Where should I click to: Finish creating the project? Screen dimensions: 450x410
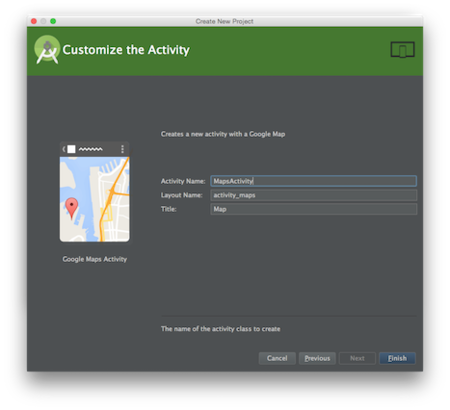pos(397,358)
